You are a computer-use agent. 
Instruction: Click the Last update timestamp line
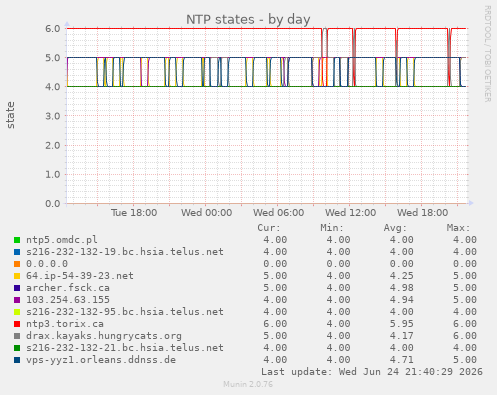(372, 372)
